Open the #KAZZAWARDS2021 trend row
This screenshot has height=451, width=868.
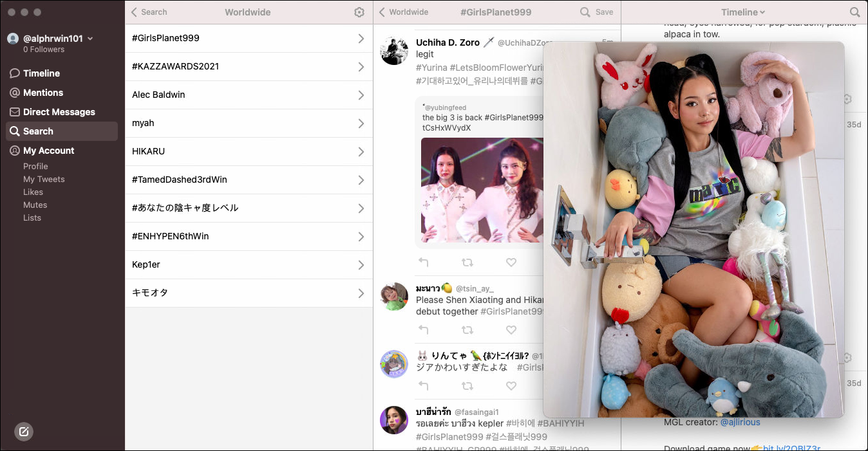click(249, 67)
